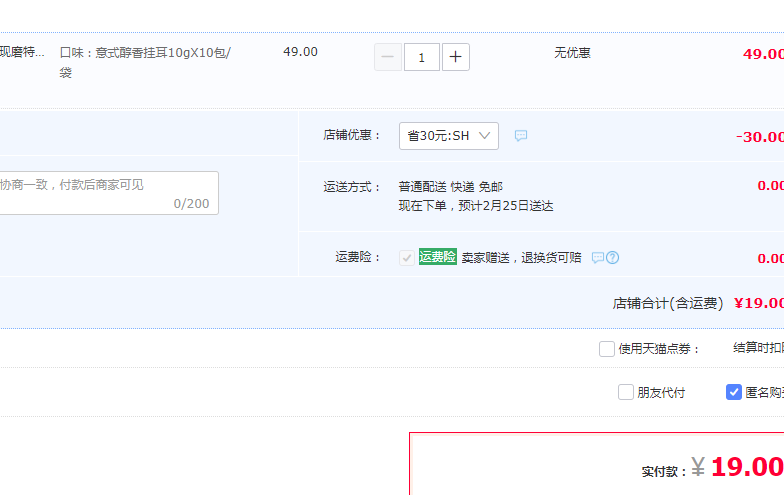This screenshot has height=495, width=784.
Task: Click 普通配送 快递 免邮 shipping text
Action: point(450,187)
